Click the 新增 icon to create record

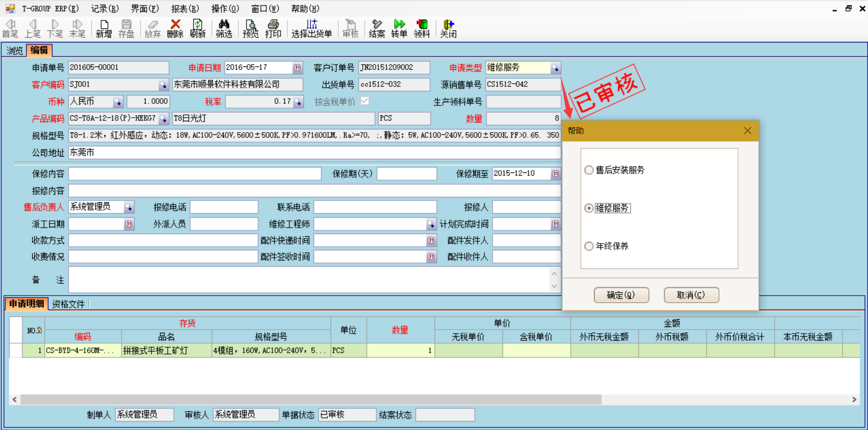(103, 28)
